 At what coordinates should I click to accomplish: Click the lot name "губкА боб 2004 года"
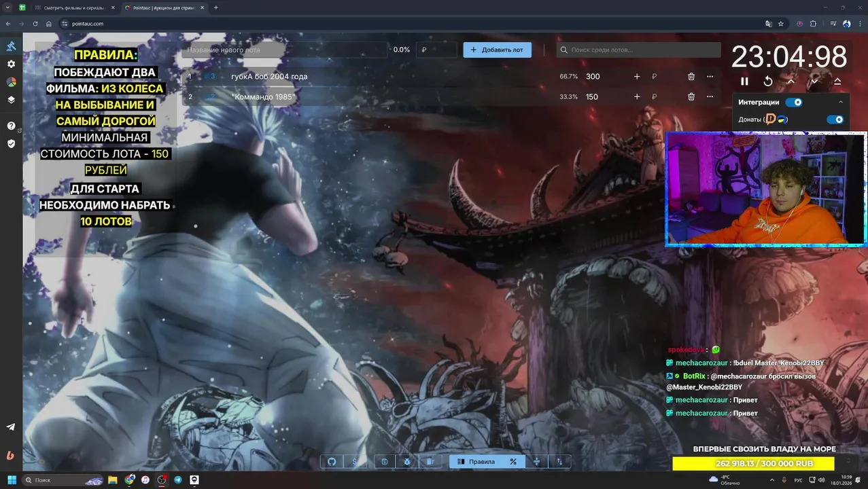tap(269, 77)
